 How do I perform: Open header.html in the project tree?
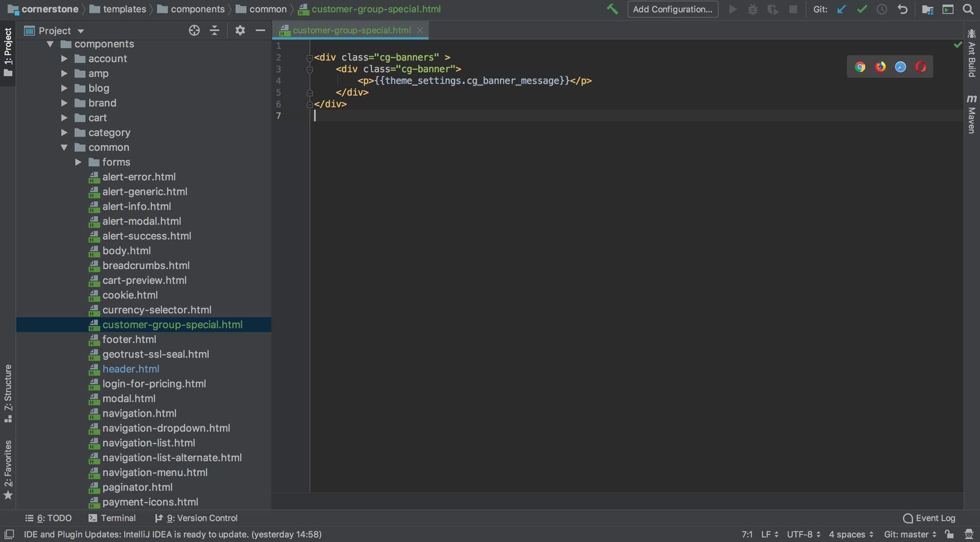[x=131, y=369]
